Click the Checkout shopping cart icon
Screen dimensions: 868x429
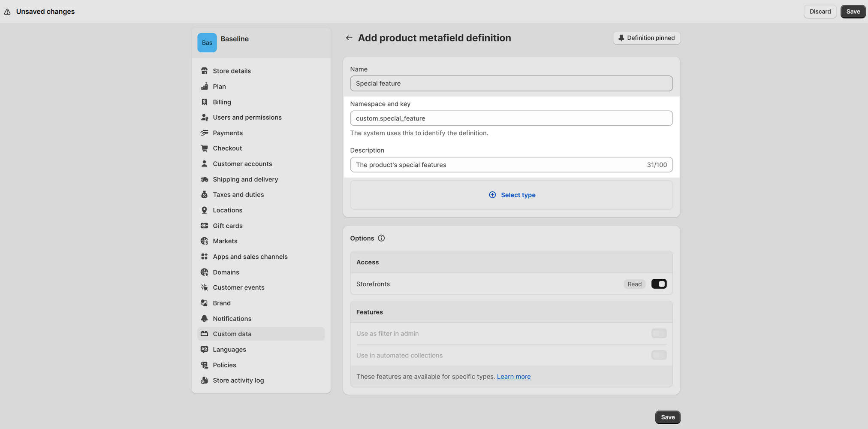(x=205, y=148)
